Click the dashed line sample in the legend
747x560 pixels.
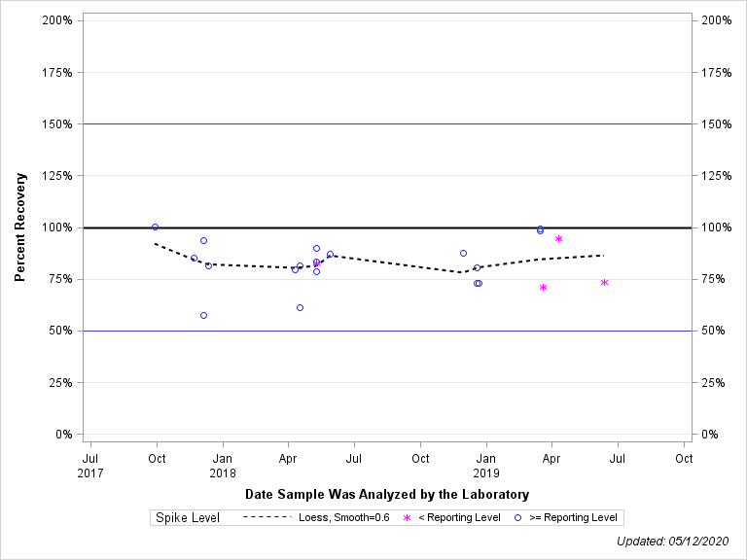267,517
